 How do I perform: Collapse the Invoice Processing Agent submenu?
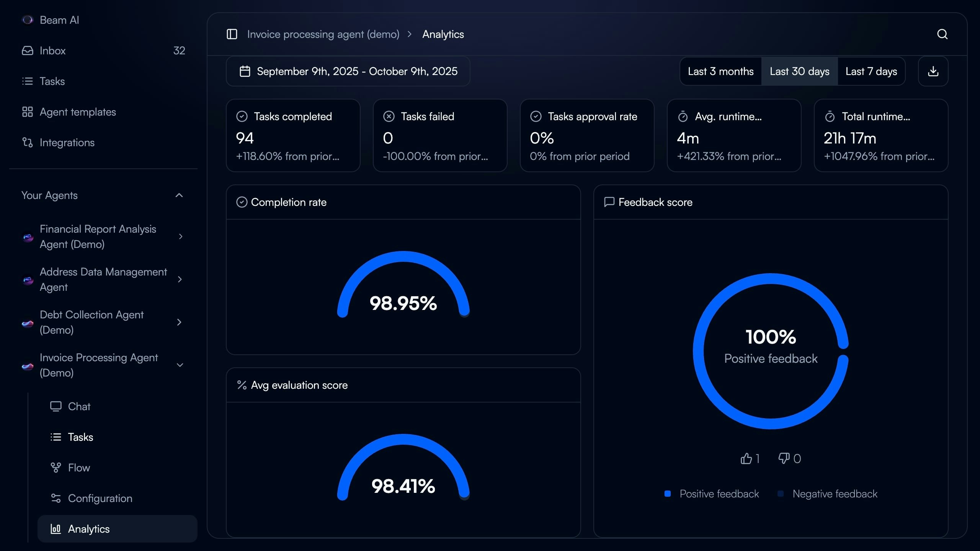(180, 365)
